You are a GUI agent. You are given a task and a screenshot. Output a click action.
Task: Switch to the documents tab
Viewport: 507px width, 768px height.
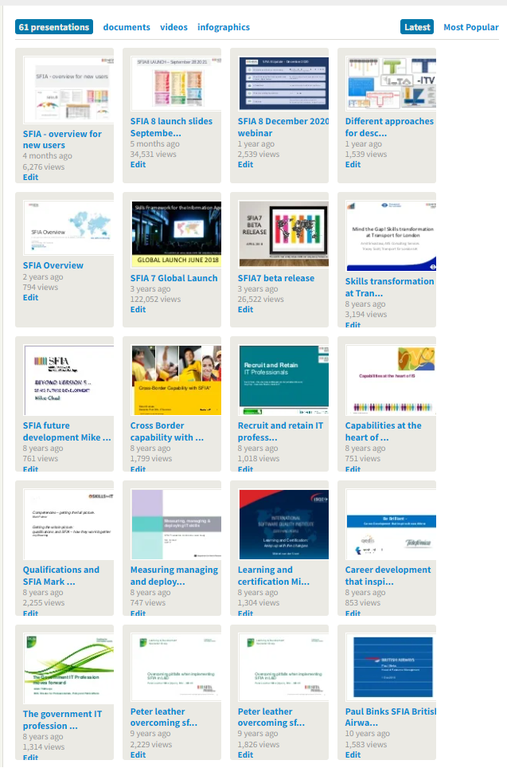(126, 27)
